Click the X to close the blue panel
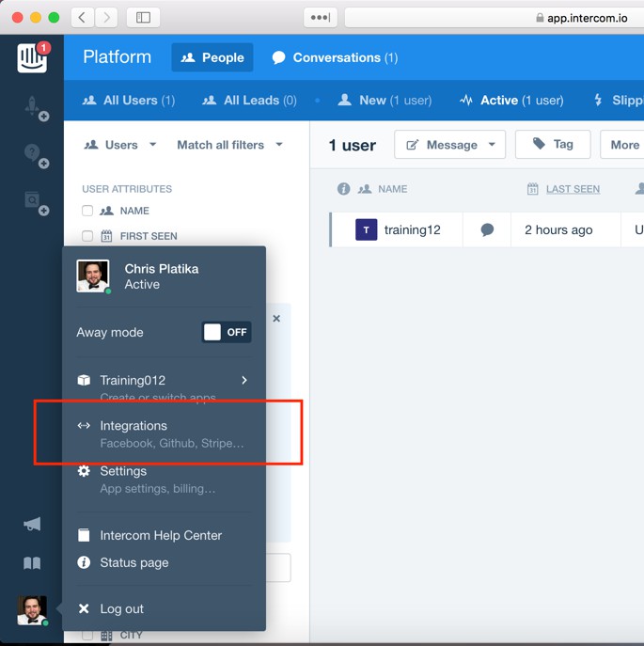The image size is (644, 646). 276,319
